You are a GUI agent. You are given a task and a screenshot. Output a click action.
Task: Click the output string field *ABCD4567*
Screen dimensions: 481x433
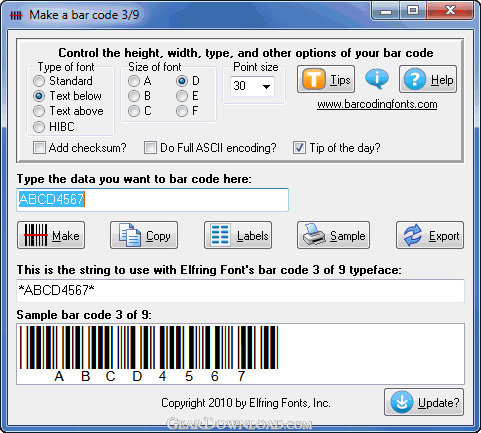click(x=240, y=291)
